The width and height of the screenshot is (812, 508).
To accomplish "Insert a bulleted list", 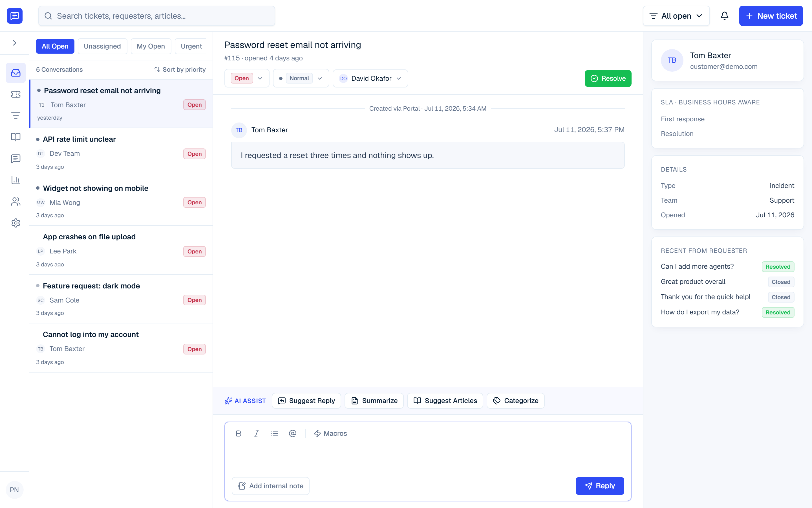I will point(274,433).
